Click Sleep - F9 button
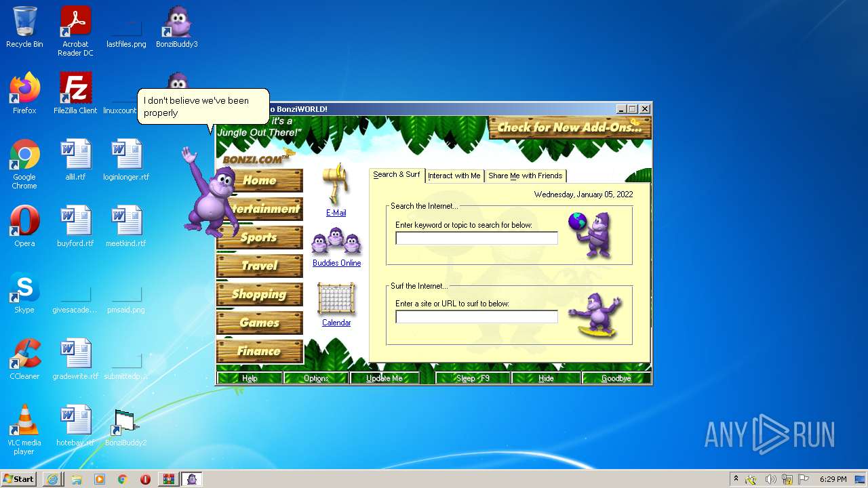 tap(473, 378)
